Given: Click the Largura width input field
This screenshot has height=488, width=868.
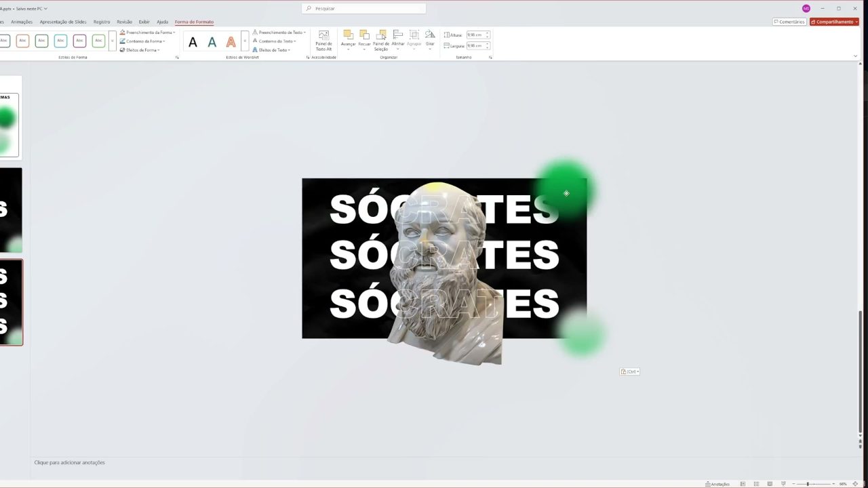Looking at the screenshot, I should pos(477,46).
